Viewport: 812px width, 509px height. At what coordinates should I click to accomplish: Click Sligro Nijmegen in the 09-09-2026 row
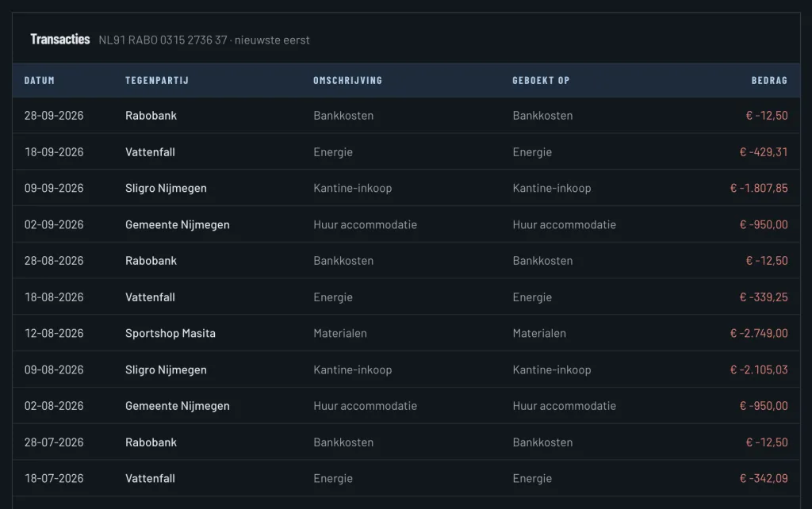coord(166,188)
